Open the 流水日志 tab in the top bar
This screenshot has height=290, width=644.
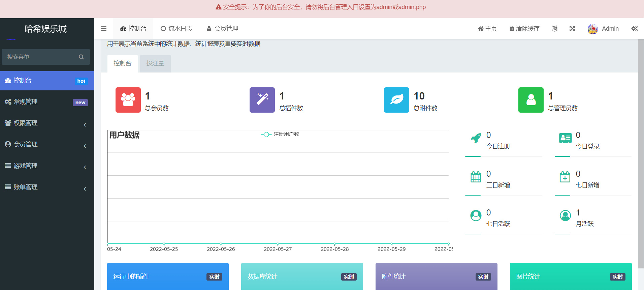click(x=176, y=29)
